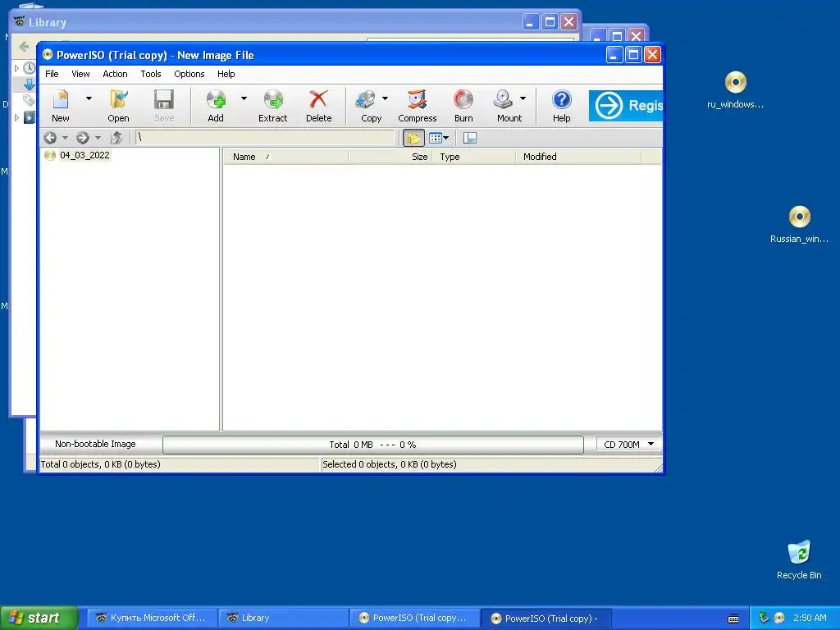Viewport: 840px width, 630px height.
Task: Click the PowerISO disc tray icon
Action: coord(779,618)
